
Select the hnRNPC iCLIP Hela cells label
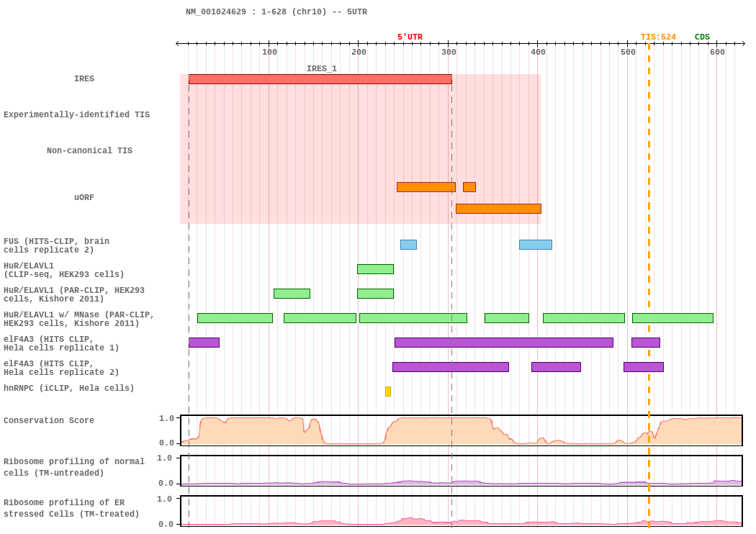pyautogui.click(x=69, y=389)
